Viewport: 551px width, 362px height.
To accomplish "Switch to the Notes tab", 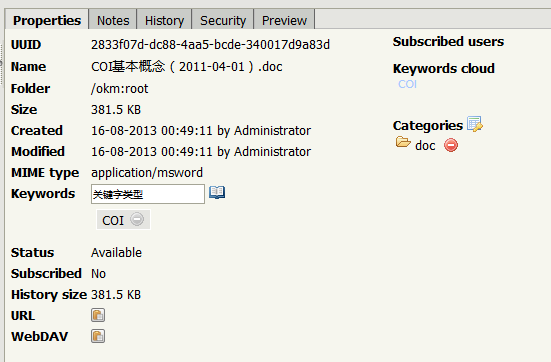I will 113,20.
